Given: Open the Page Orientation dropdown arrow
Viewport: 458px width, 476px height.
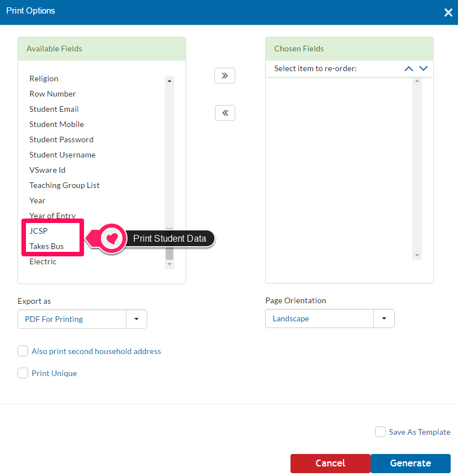Looking at the screenshot, I should [x=384, y=318].
